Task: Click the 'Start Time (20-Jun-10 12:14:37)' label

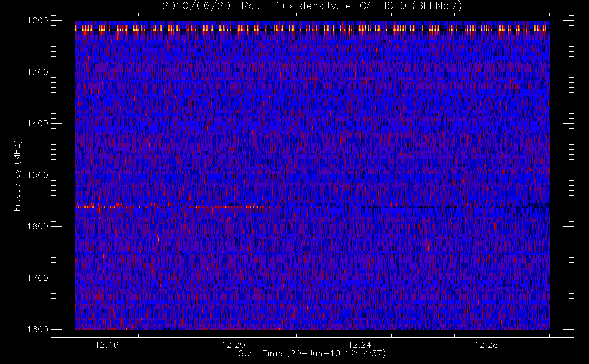Action: [312, 353]
